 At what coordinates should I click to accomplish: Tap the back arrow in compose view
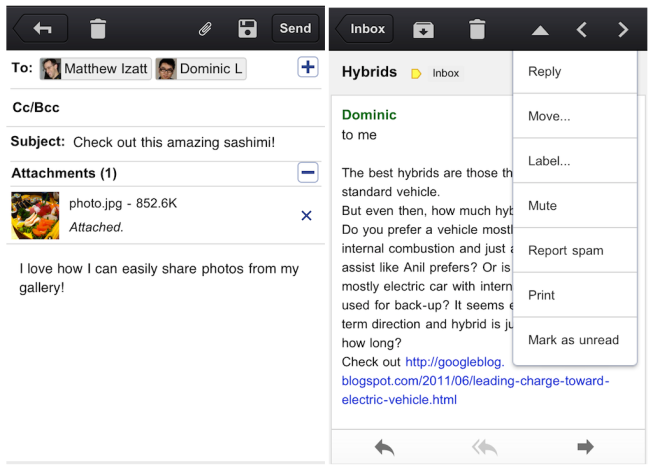(x=41, y=28)
